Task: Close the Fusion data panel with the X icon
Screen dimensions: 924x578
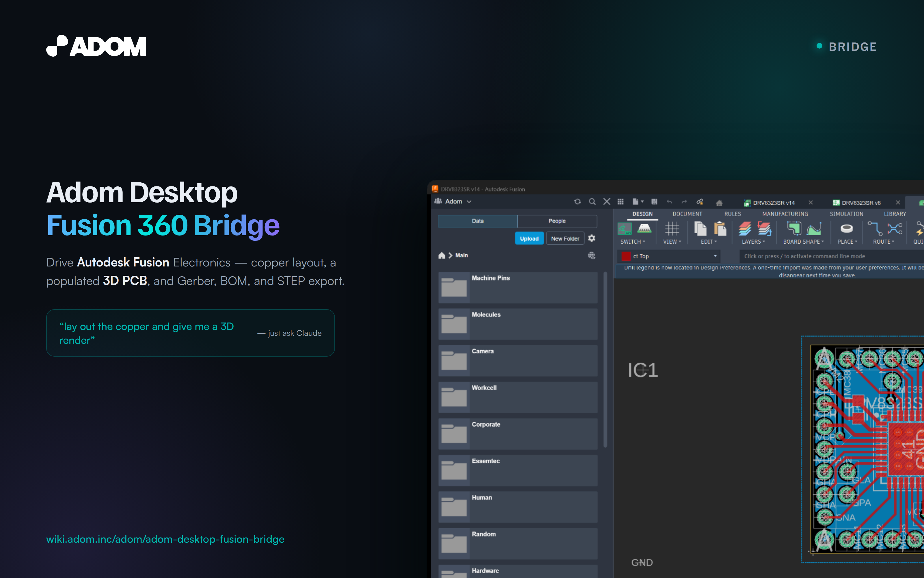Action: pyautogui.click(x=607, y=201)
